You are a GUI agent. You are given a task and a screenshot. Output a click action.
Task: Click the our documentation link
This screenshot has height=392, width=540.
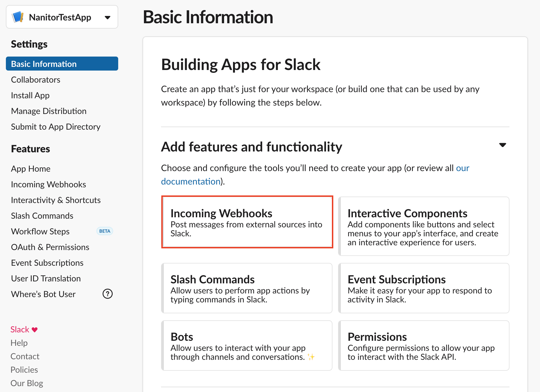tap(190, 181)
